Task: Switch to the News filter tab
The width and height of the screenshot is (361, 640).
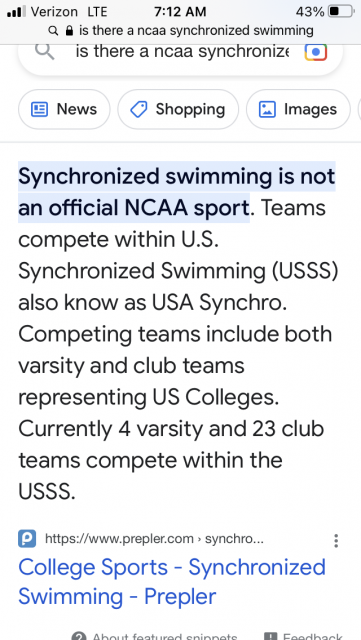Action: pyautogui.click(x=64, y=109)
